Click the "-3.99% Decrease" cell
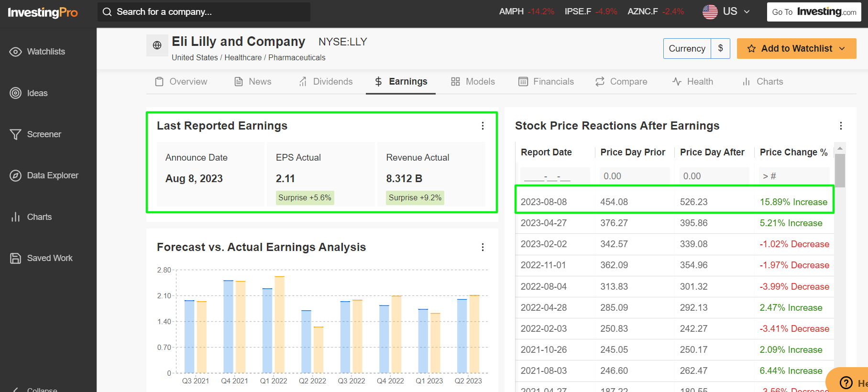The height and width of the screenshot is (392, 868). (x=794, y=287)
